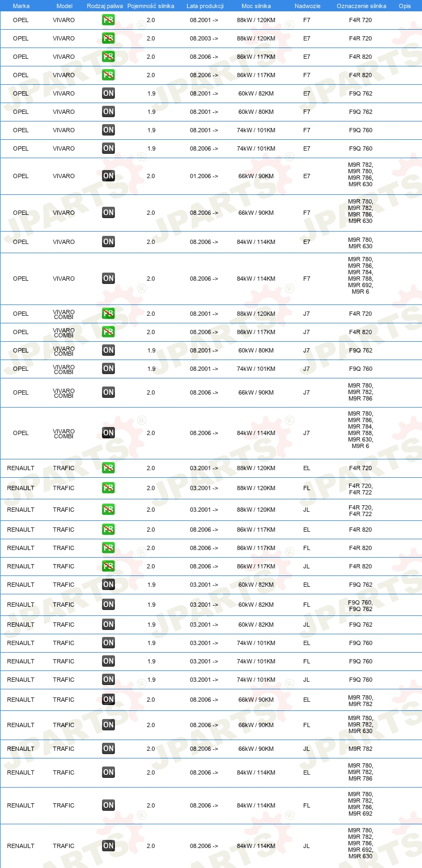Image resolution: width=422 pixels, height=868 pixels.
Task: Click PB icon in Vivaro E7 F4R 820 row
Action: (108, 57)
